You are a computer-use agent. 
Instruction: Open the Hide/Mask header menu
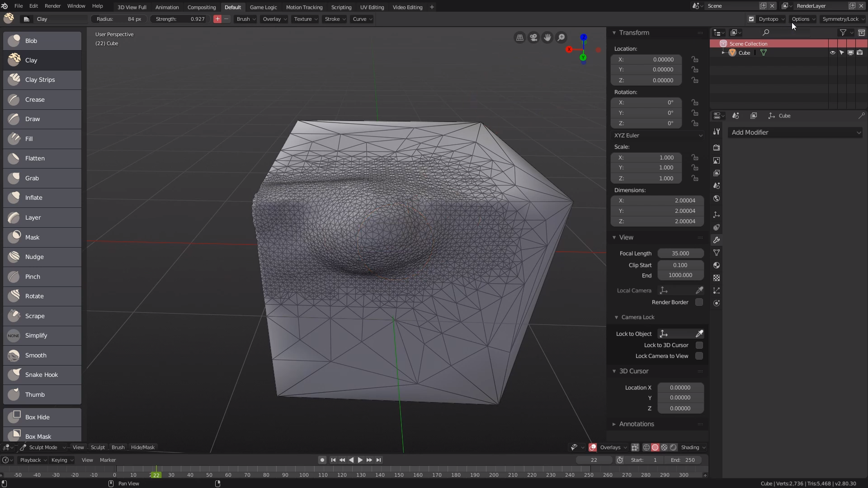(142, 447)
